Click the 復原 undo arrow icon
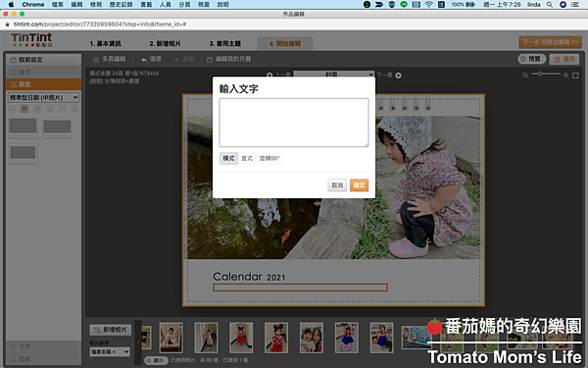The width and height of the screenshot is (588, 368). tap(144, 59)
